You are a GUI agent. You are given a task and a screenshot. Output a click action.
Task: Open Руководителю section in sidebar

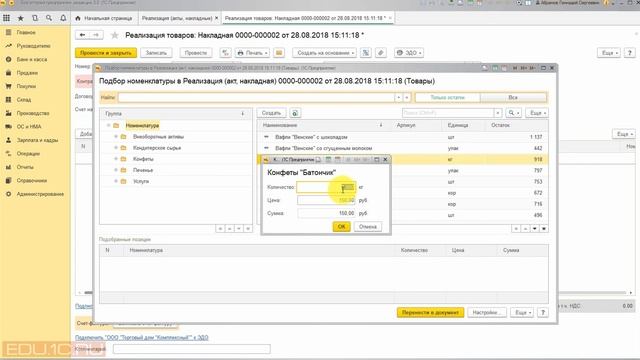(x=33, y=46)
